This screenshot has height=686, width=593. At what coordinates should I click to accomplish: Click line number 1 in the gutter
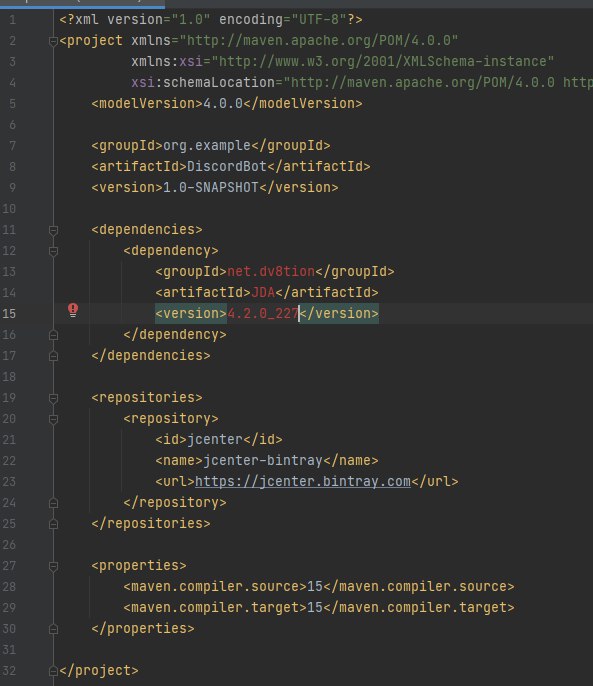pos(12,20)
